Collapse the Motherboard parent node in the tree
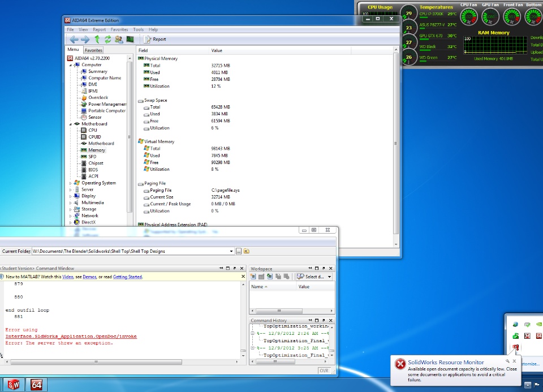543x392 pixels. [x=71, y=124]
